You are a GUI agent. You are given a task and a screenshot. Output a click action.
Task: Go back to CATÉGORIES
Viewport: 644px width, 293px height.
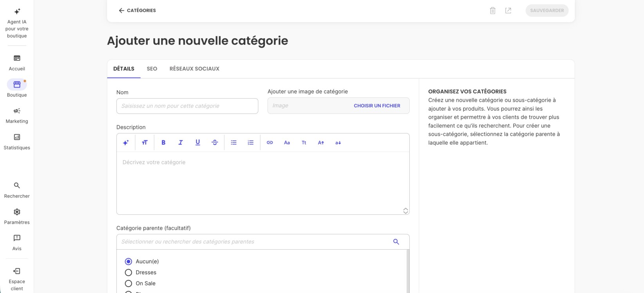click(137, 11)
